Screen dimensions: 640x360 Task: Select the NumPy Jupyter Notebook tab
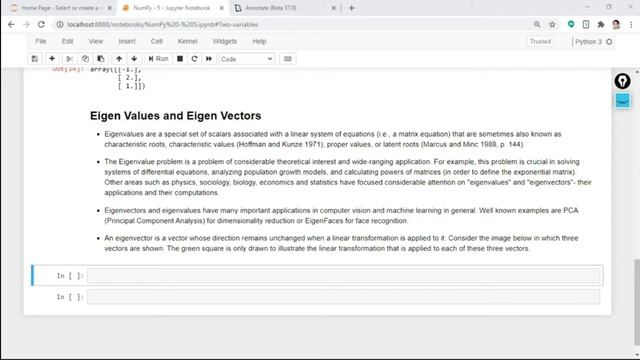[x=172, y=8]
